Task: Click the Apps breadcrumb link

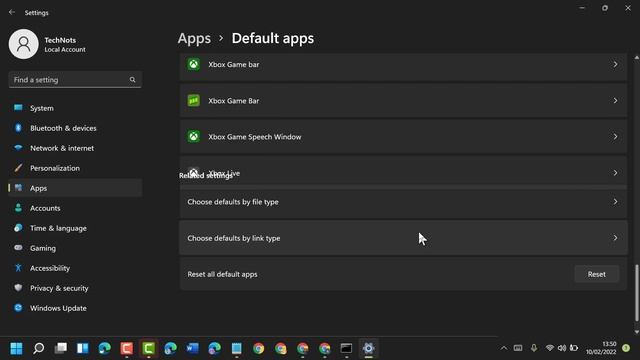Action: [x=194, y=38]
